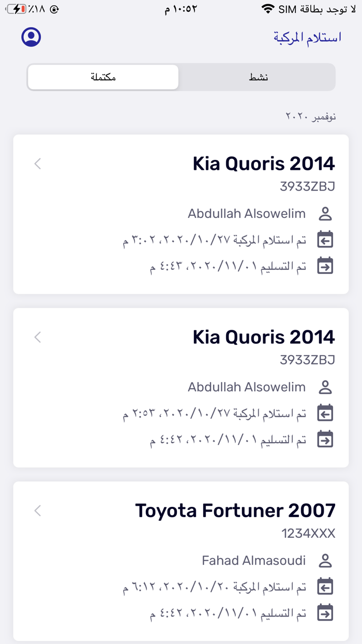Image resolution: width=362 pixels, height=644 pixels.
Task: Expand the Toyota Fortuner card chevron
Action: click(37, 510)
